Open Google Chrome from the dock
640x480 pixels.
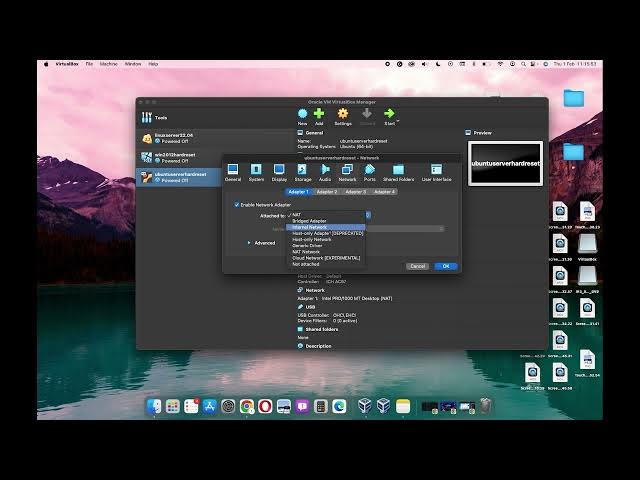247,406
